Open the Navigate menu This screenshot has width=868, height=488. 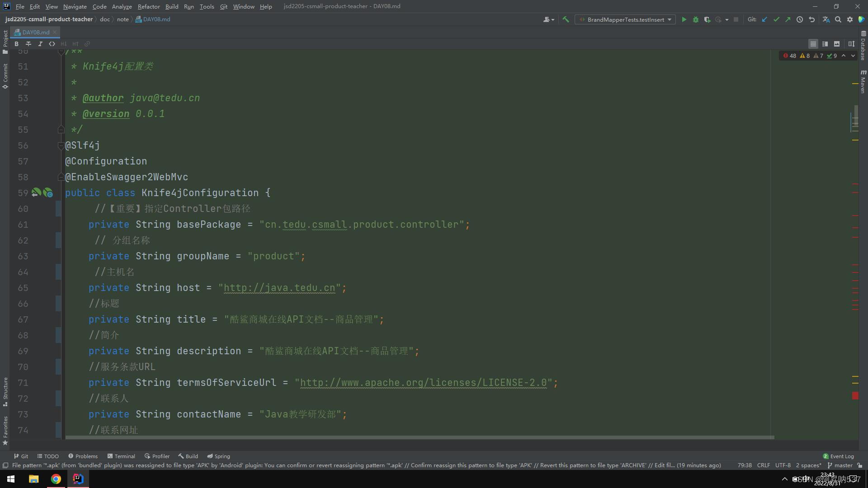(x=75, y=6)
